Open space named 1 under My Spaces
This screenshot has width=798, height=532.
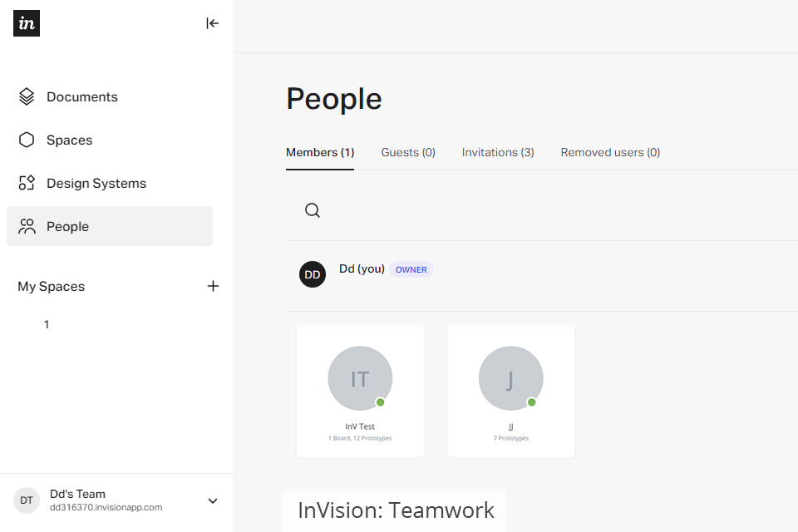pos(47,325)
